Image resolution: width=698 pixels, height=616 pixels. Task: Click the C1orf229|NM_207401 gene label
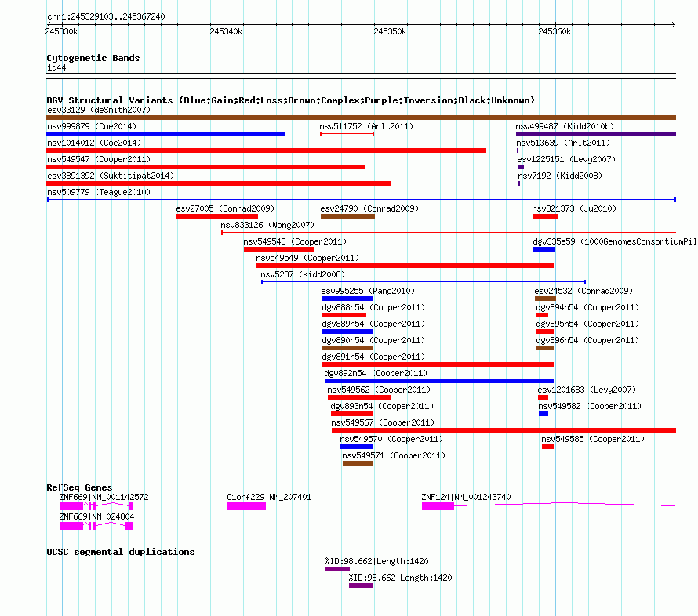(x=269, y=497)
